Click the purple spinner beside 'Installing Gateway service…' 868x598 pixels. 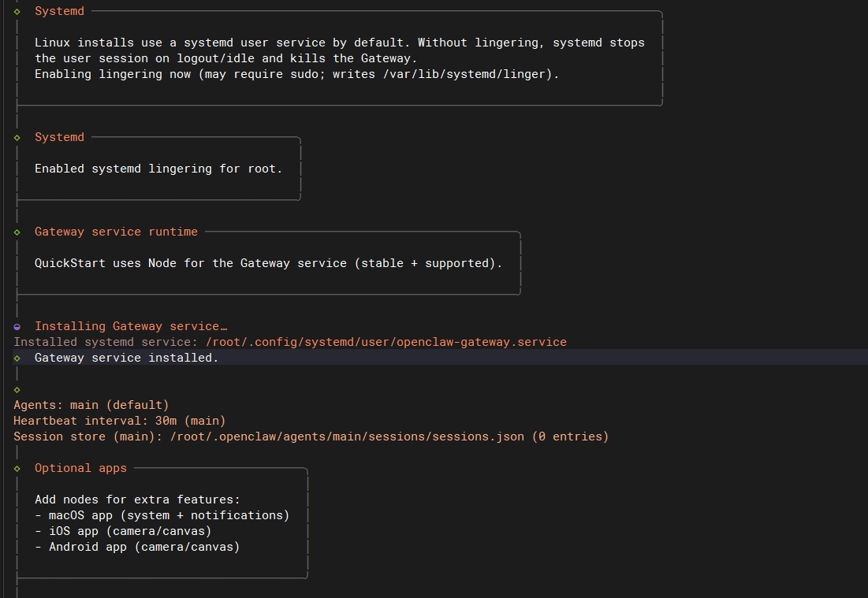[17, 327]
